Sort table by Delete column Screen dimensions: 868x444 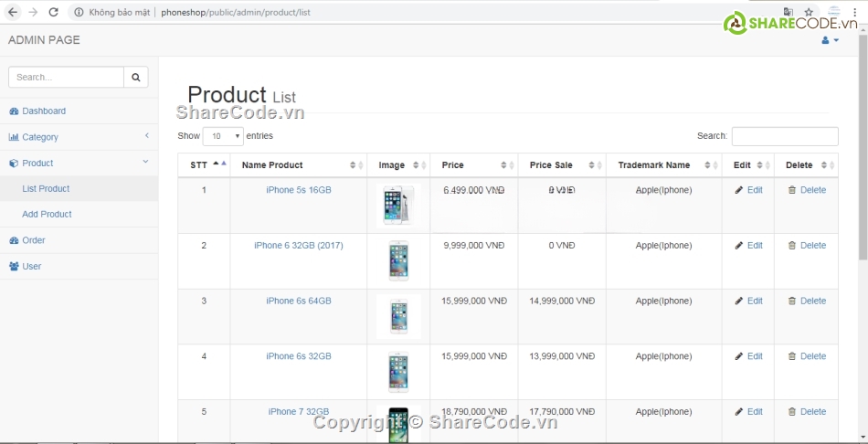(806, 165)
